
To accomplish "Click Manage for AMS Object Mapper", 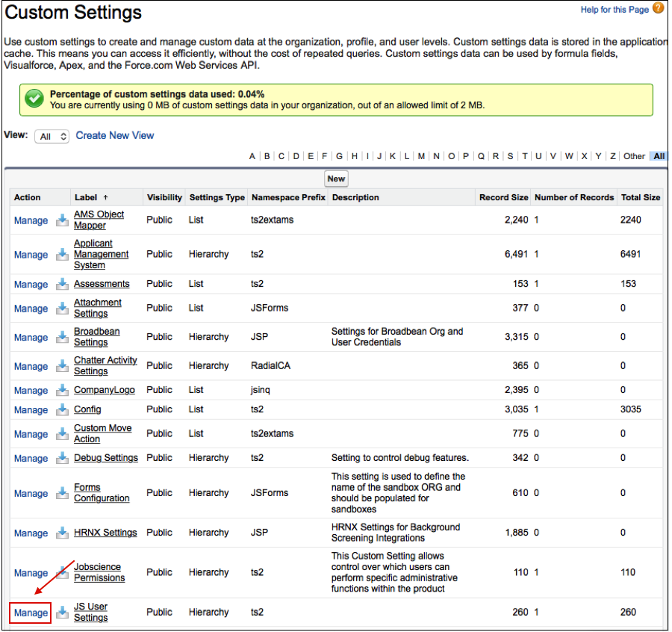I will [31, 220].
